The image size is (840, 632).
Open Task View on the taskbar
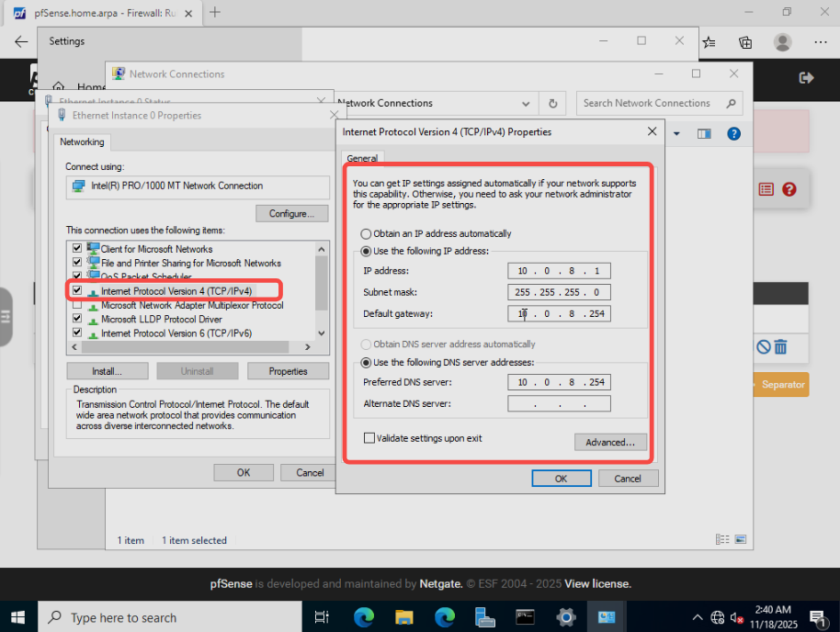322,617
